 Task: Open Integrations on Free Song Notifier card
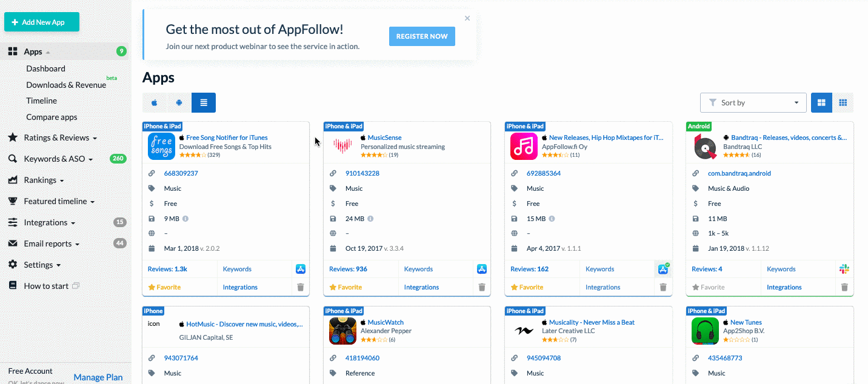click(x=240, y=287)
